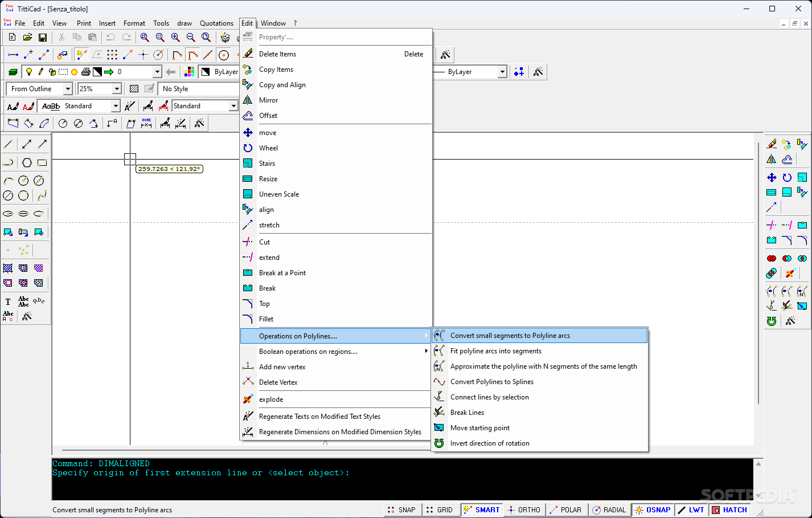Click the linear dimension tool icon
812x518 pixels.
(13, 123)
